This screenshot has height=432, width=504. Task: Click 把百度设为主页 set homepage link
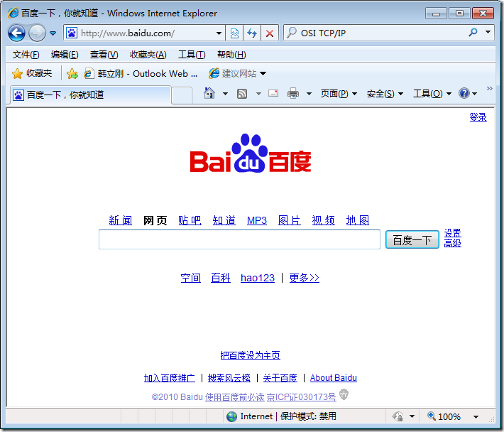pos(250,355)
